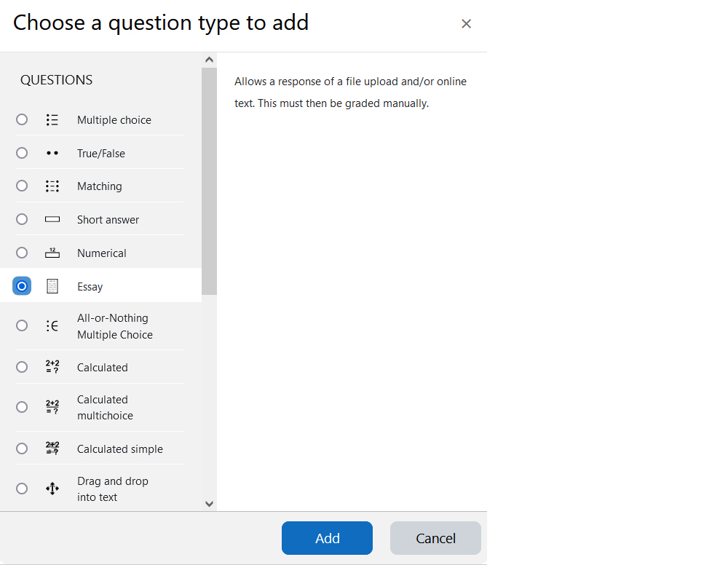Click the Numerical question icon
Image resolution: width=728 pixels, height=565 pixels.
click(52, 253)
